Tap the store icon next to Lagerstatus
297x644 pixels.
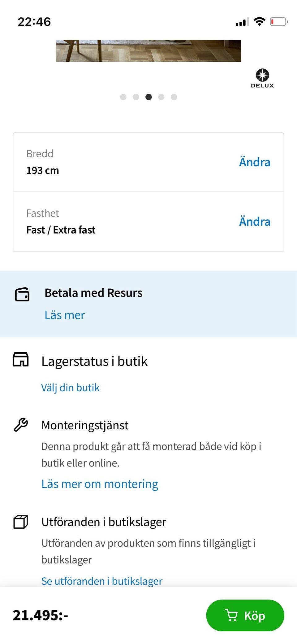[x=21, y=360]
